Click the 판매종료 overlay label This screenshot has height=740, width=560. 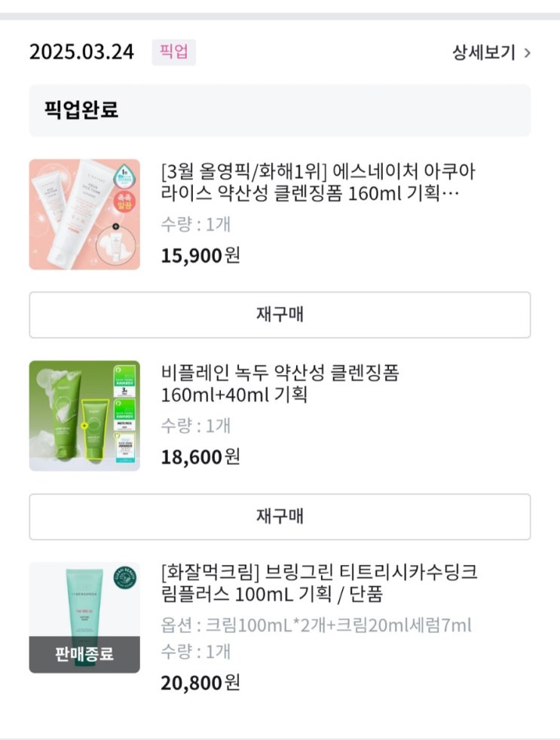(84, 654)
